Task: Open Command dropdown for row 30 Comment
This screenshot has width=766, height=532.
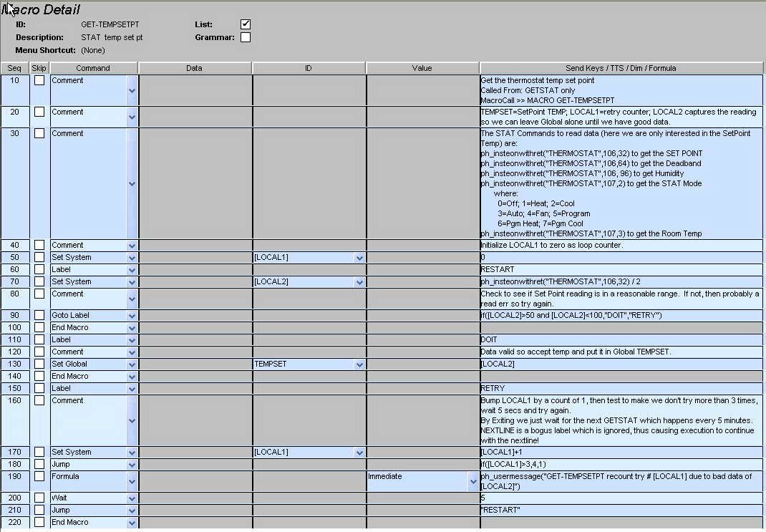Action: pyautogui.click(x=132, y=183)
